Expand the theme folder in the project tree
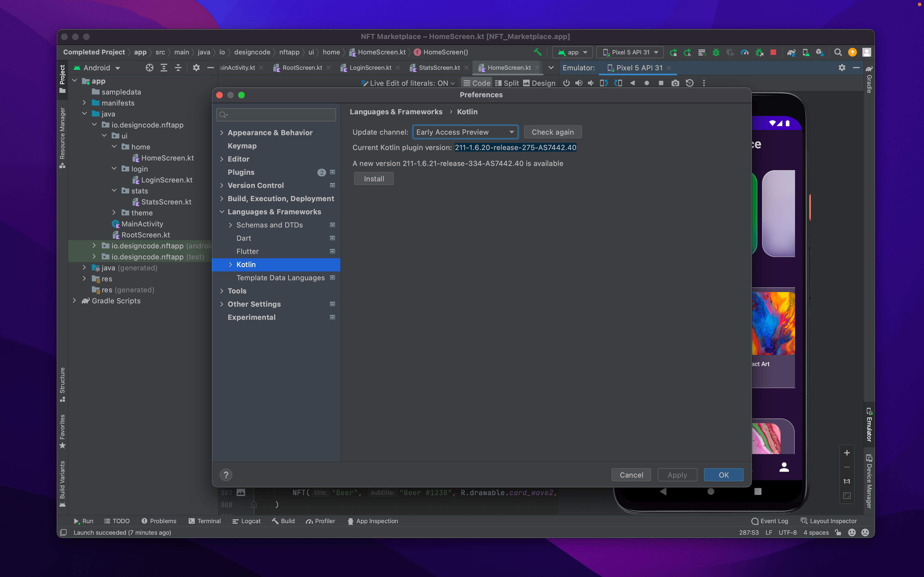Screen dimensions: 924x577 [114, 213]
